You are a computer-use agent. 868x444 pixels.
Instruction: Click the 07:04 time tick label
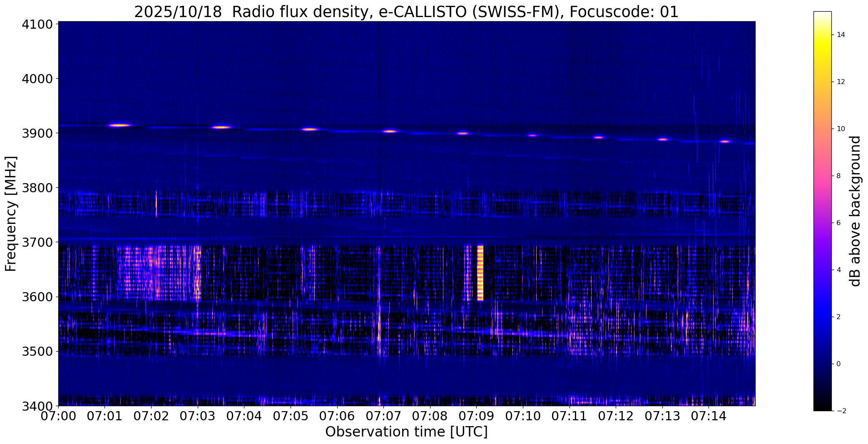(x=244, y=416)
